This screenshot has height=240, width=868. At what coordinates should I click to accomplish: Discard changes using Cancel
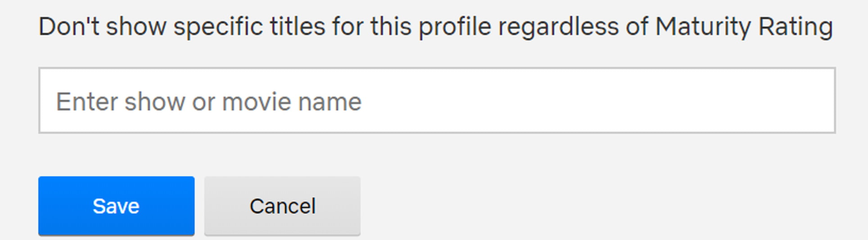282,206
